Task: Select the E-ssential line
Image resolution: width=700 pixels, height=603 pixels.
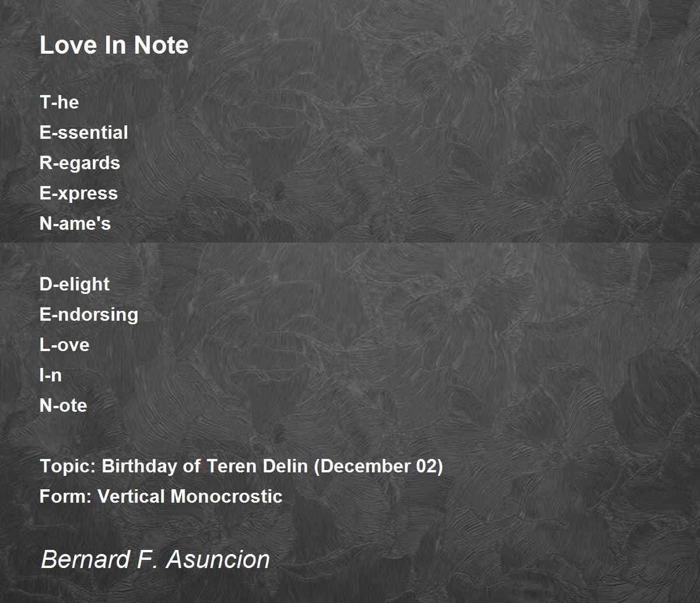Action: click(x=83, y=132)
